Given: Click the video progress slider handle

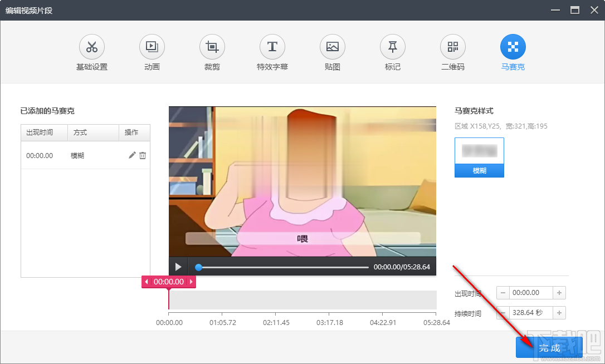Looking at the screenshot, I should point(198,267).
